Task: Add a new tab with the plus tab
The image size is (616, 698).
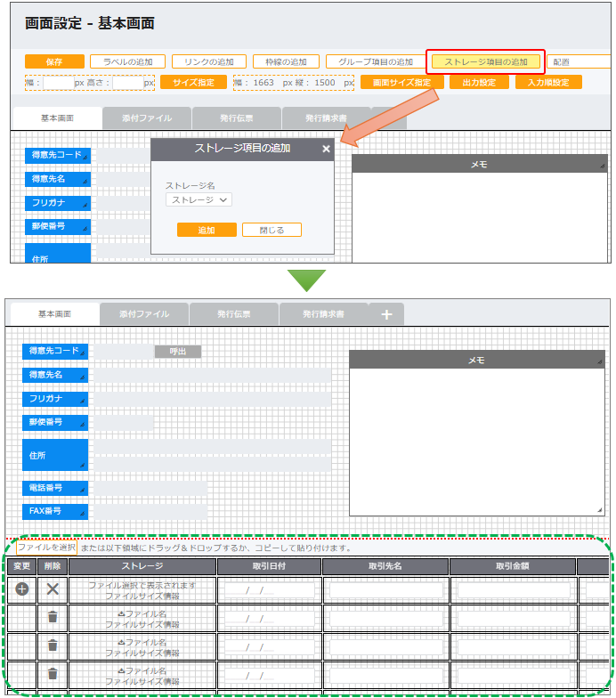Action: [386, 314]
